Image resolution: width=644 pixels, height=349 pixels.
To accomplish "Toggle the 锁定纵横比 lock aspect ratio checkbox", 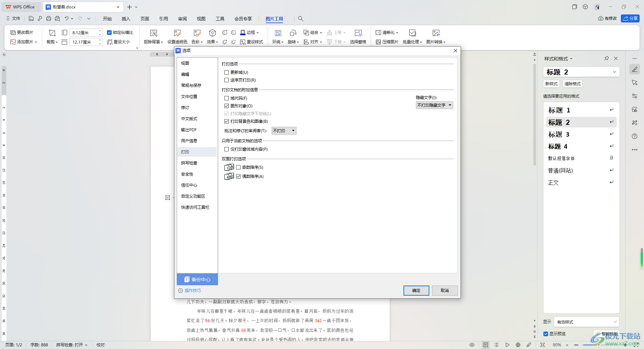I will [x=109, y=33].
